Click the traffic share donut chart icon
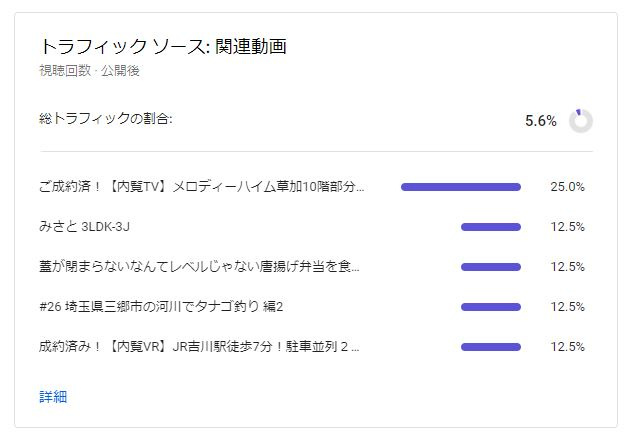Viewport: 629px width, 443px height. 580,120
